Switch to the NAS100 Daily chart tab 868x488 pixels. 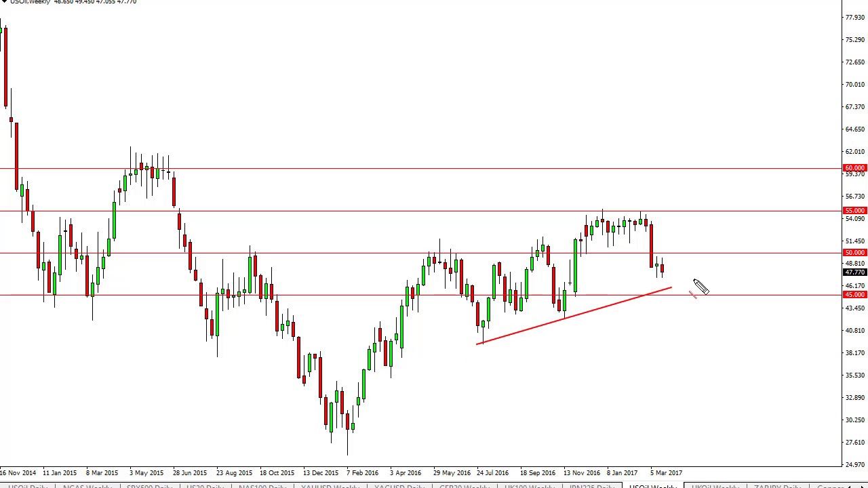coord(262,487)
